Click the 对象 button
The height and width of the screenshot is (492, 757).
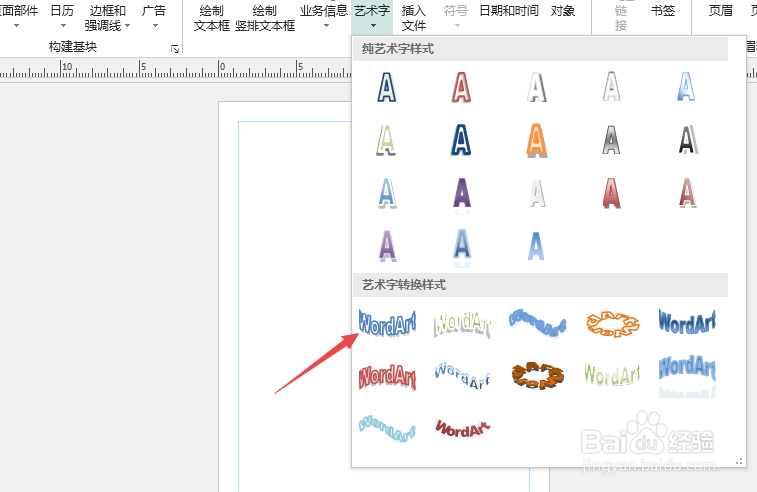[x=562, y=11]
